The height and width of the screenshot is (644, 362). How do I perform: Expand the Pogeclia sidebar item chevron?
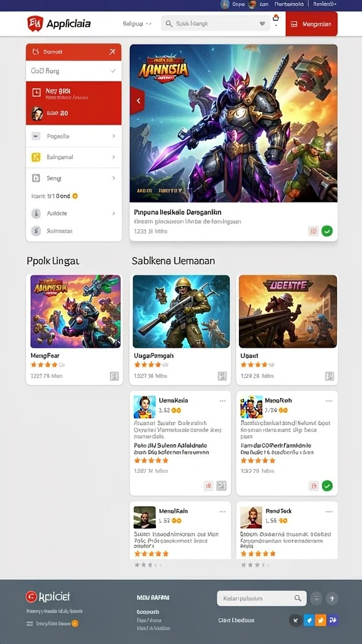114,136
